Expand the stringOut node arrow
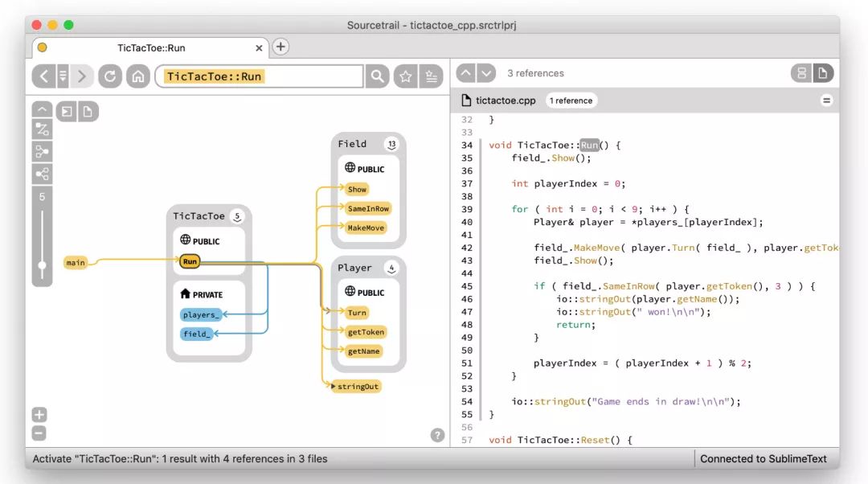Screen dimensions: 868x484 tap(333, 387)
